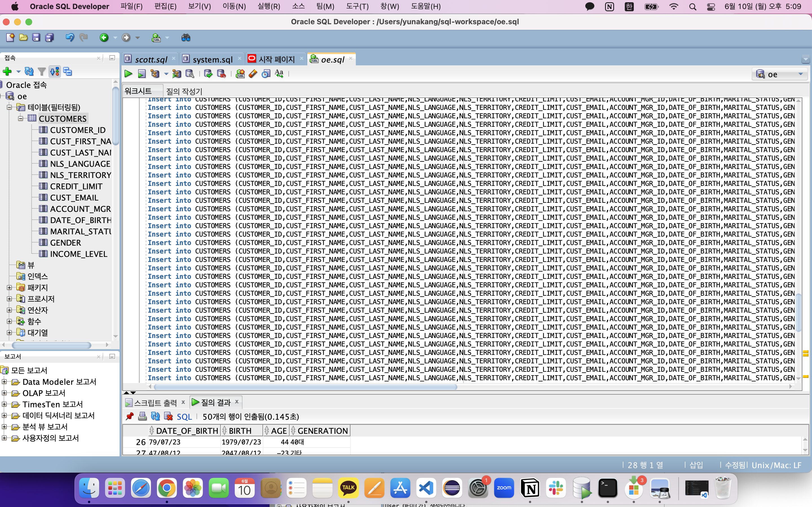This screenshot has width=812, height=507.
Task: Open SQL History clock icon
Action: [266, 74]
